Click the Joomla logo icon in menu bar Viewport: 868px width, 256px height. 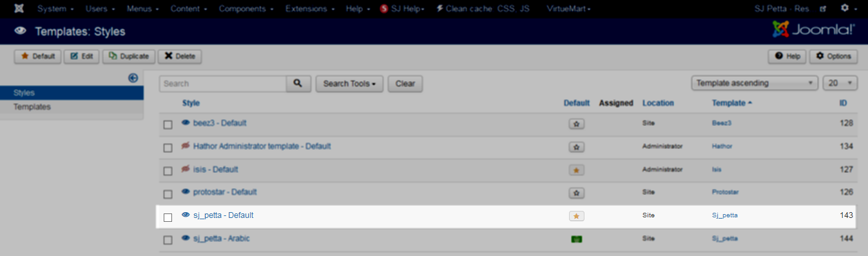point(19,9)
